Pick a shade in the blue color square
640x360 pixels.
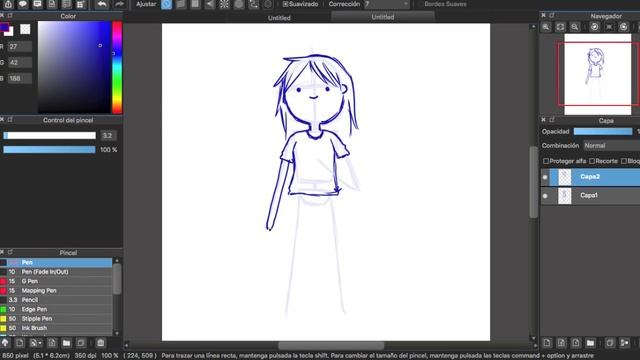tap(74, 67)
